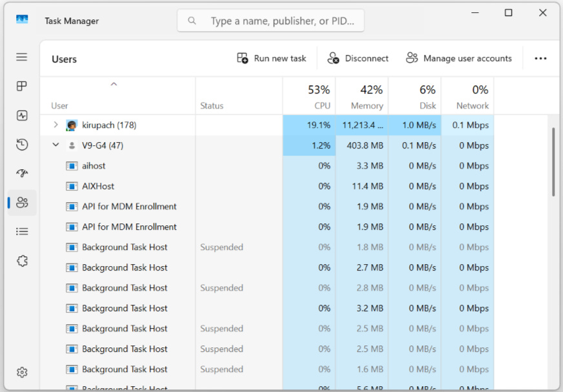
Task: Open the Services page icon
Action: (x=22, y=261)
